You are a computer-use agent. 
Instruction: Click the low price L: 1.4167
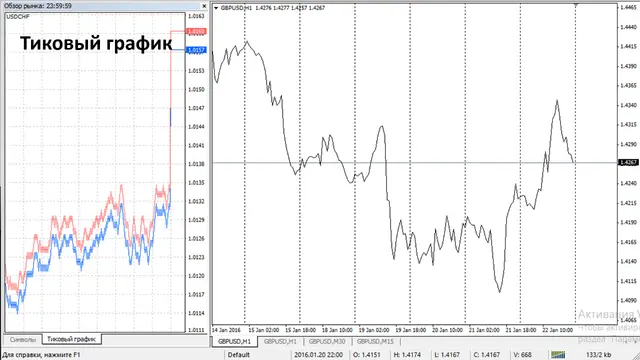coord(447,355)
